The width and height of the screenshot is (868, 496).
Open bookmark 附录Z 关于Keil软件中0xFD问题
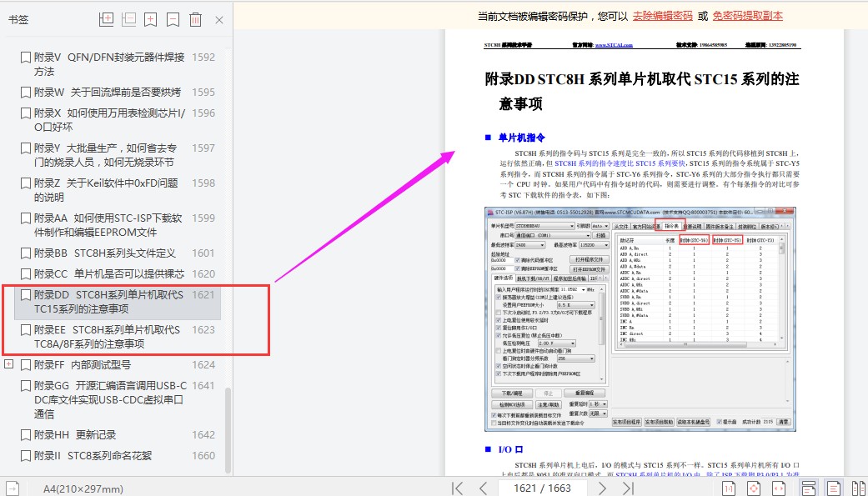coord(106,190)
